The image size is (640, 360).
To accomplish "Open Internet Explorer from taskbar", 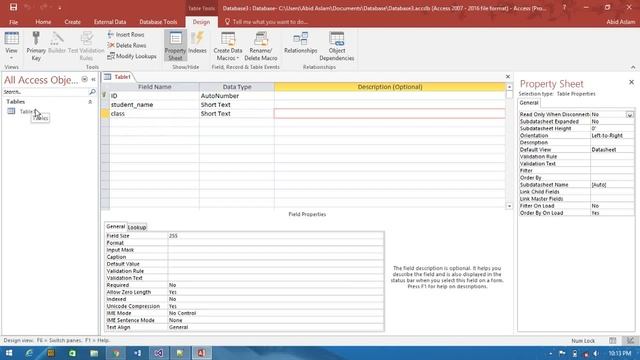I will 29,353.
